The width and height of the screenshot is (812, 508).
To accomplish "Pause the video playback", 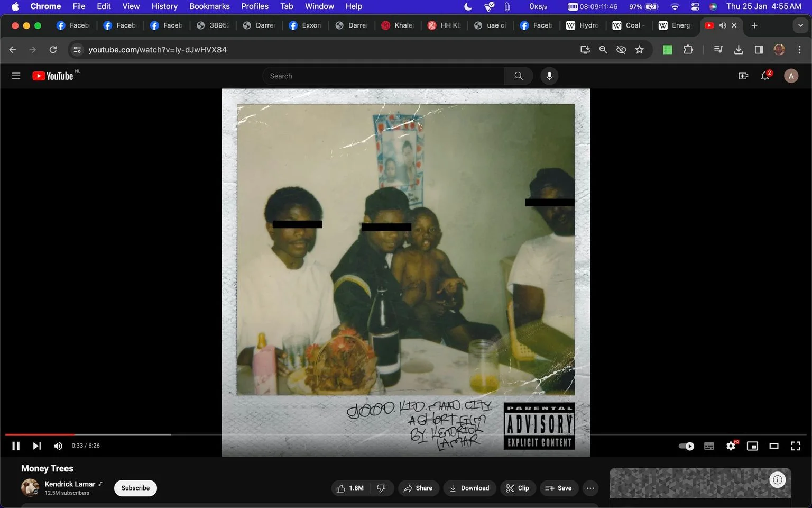I will pyautogui.click(x=16, y=446).
